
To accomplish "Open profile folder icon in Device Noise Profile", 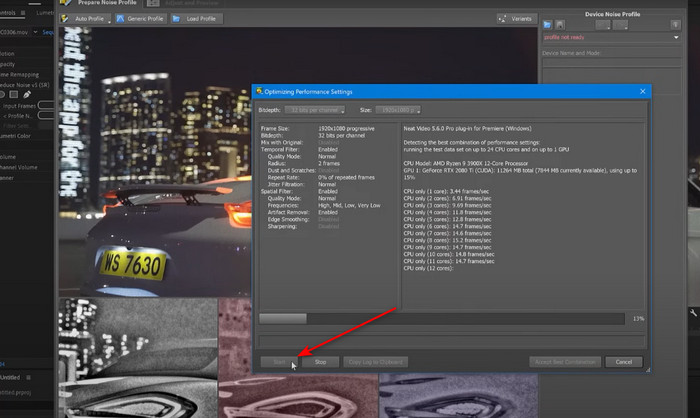I will click(x=548, y=25).
